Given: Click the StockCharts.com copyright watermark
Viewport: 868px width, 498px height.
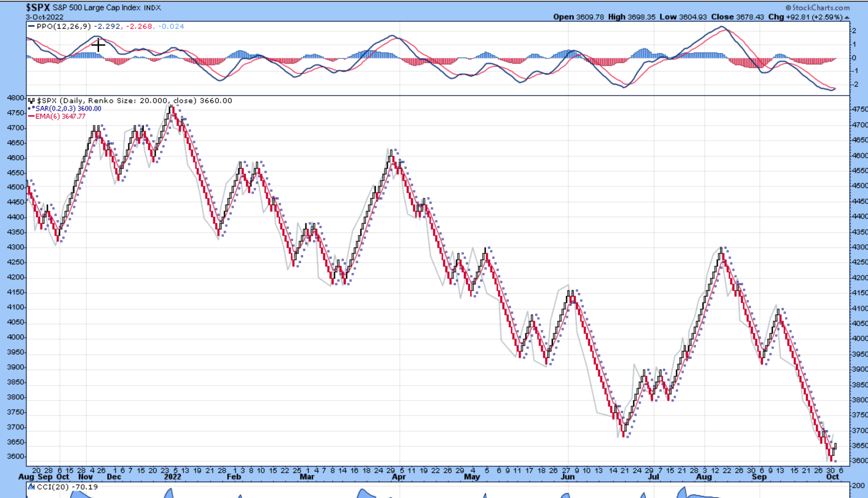Looking at the screenshot, I should pos(817,8).
